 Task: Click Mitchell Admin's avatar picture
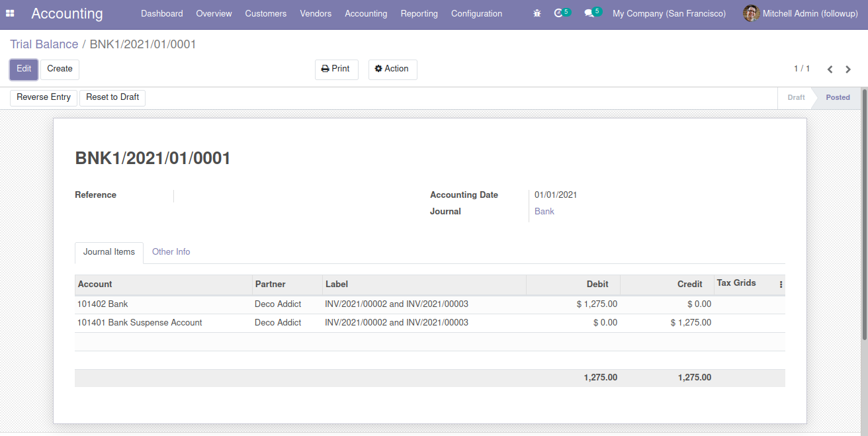point(751,13)
